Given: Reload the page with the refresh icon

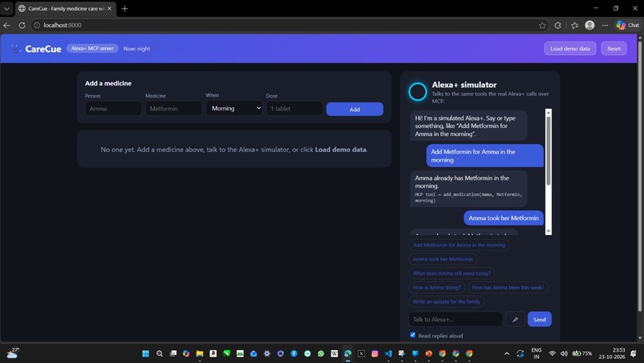Looking at the screenshot, I should tap(22, 25).
